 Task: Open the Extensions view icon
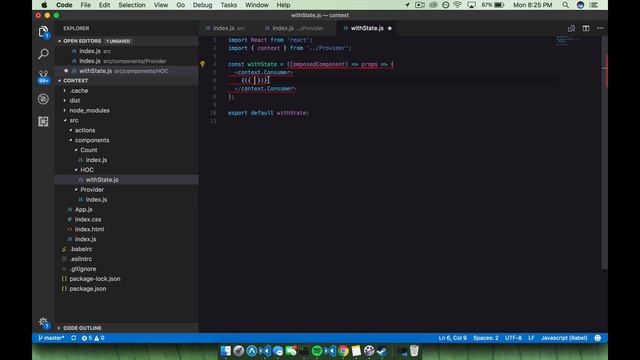[43, 121]
